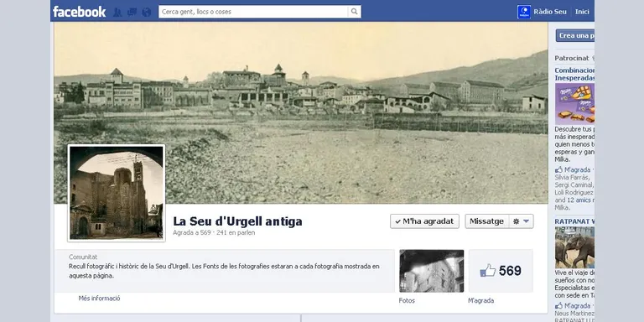
Task: Open friend requests icon
Action: (x=117, y=12)
